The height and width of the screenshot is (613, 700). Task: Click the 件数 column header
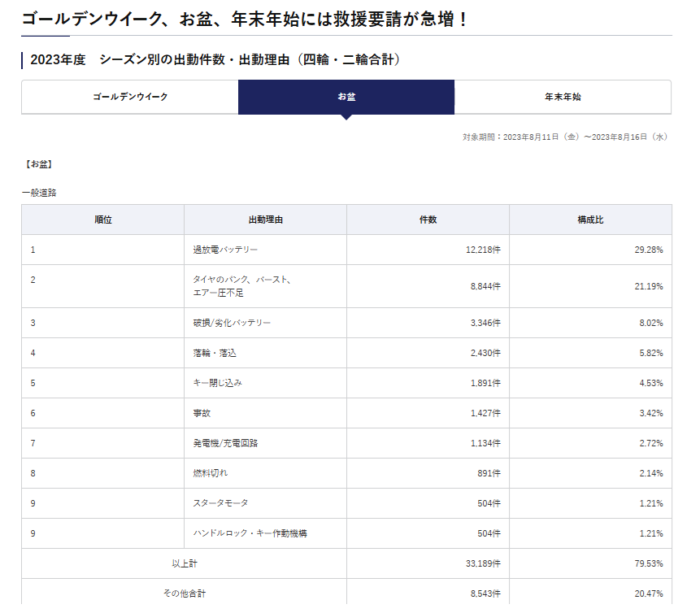[428, 220]
